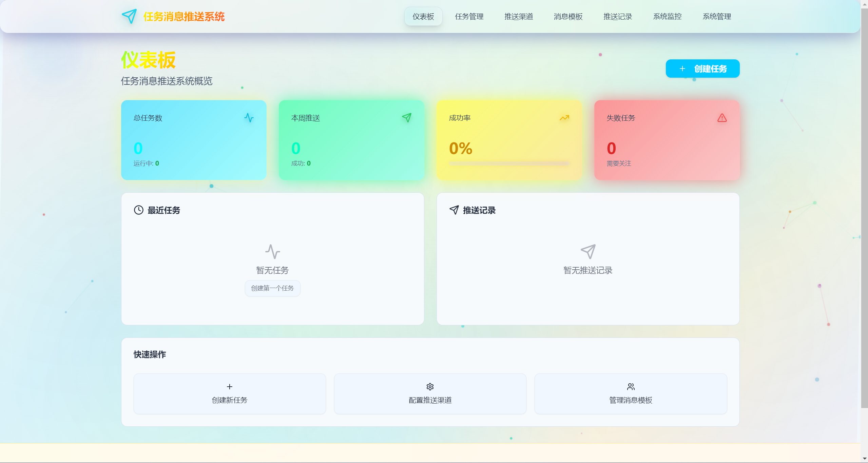The height and width of the screenshot is (463, 868).
Task: Select the 系统管理 tab
Action: click(717, 16)
